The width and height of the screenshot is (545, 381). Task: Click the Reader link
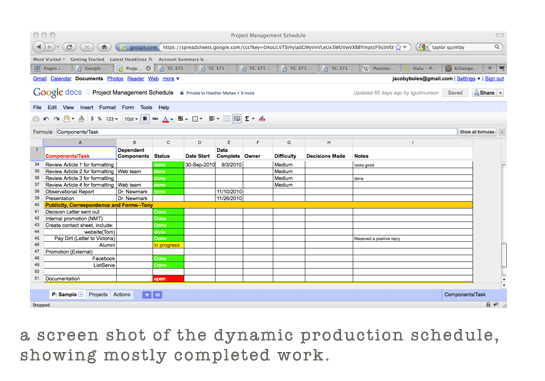point(136,79)
